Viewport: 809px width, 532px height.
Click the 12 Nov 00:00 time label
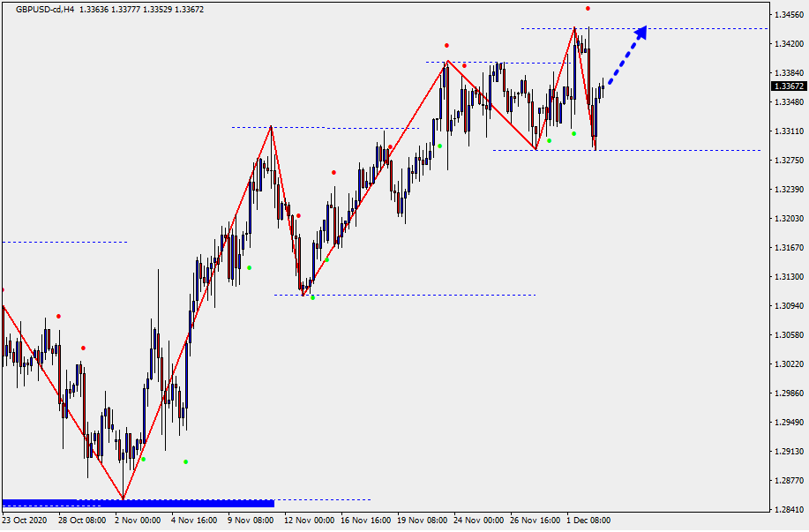pos(308,521)
